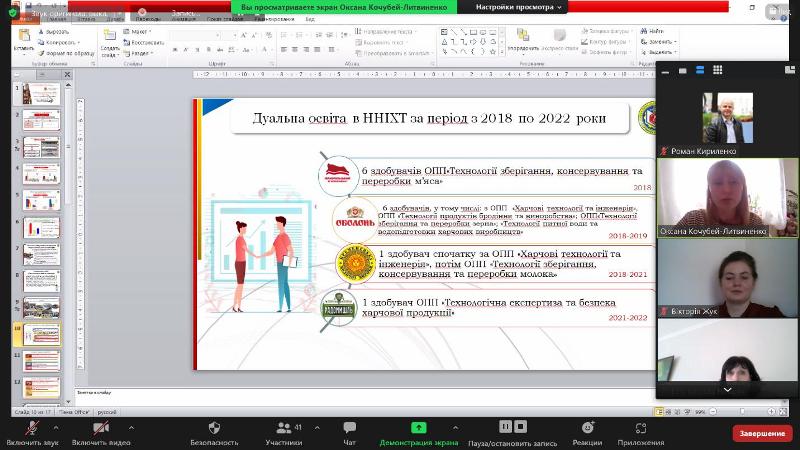Image resolution: width=800 pixels, height=450 pixels.
Task: Turn on camera with Включить видео
Action: [x=102, y=427]
